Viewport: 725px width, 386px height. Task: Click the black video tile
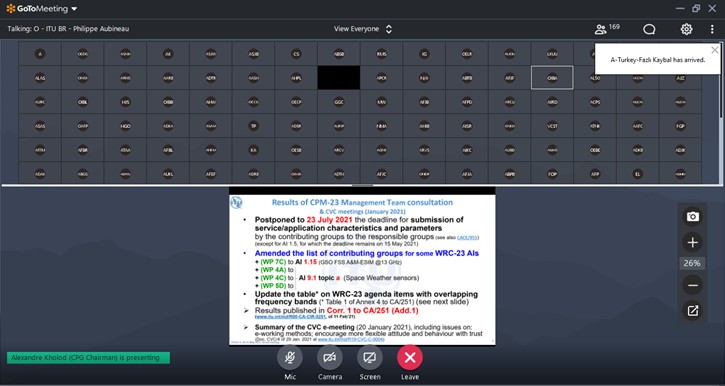[338, 78]
